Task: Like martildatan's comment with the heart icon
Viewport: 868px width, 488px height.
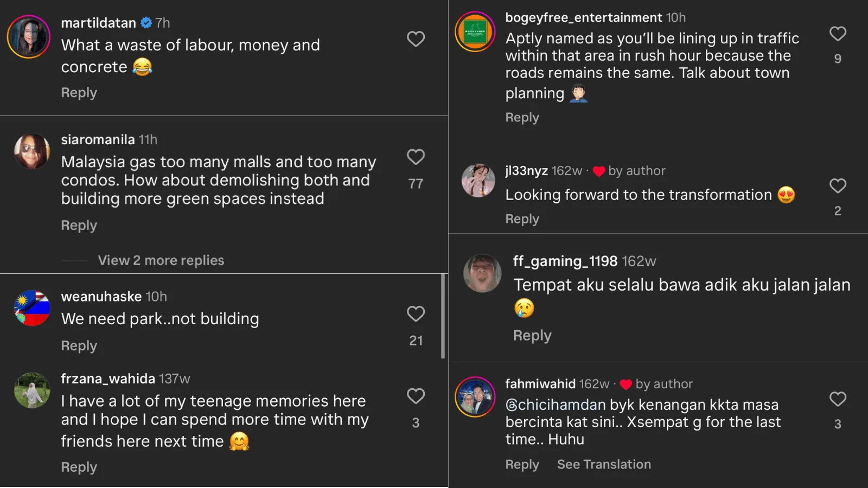Action: pyautogui.click(x=416, y=39)
